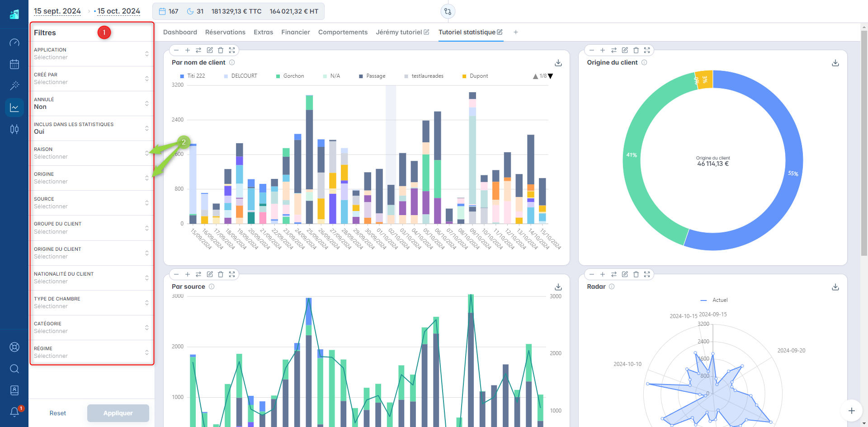Viewport: 868px width, 427px height.
Task: Click the hotel logo at top of sidebar
Action: [x=14, y=14]
